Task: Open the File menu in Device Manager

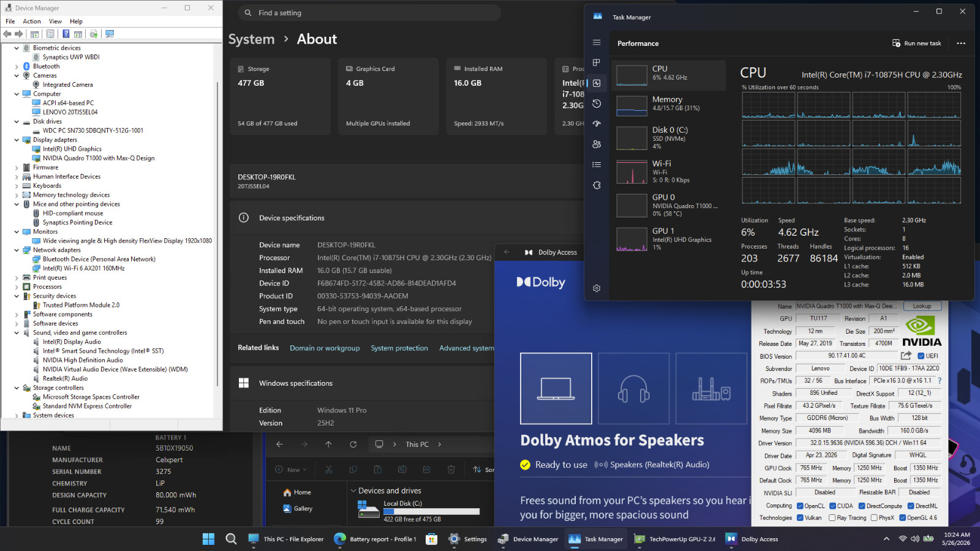Action: coord(10,21)
